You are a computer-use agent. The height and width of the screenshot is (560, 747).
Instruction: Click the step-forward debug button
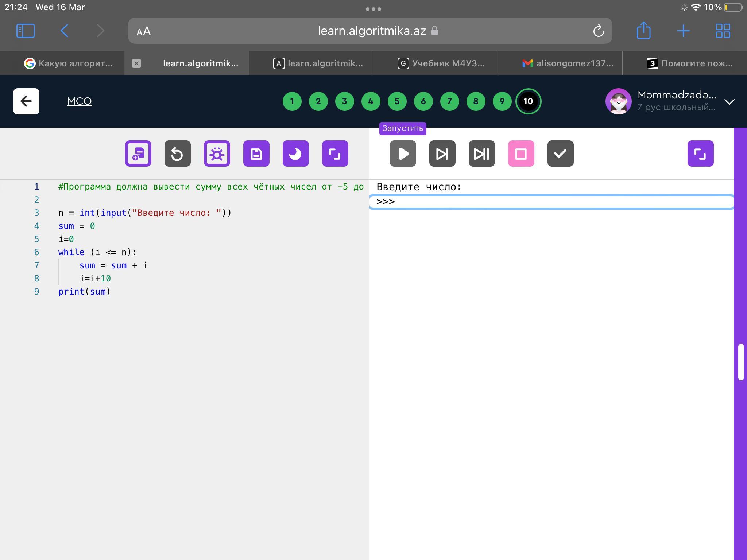442,153
